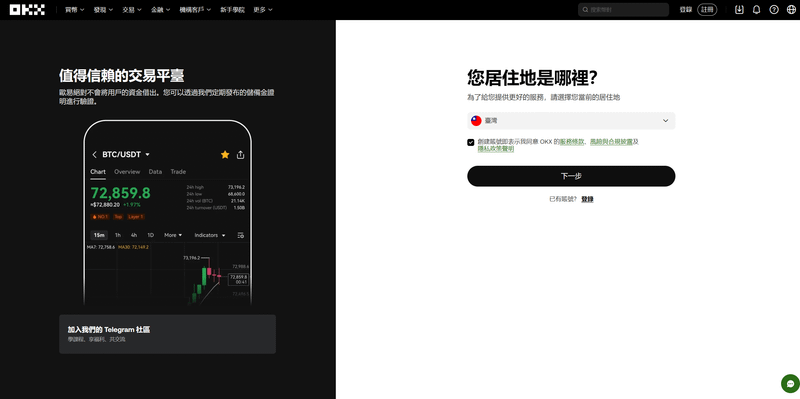Expand the 交易 menu
The height and width of the screenshot is (399, 800).
[132, 10]
